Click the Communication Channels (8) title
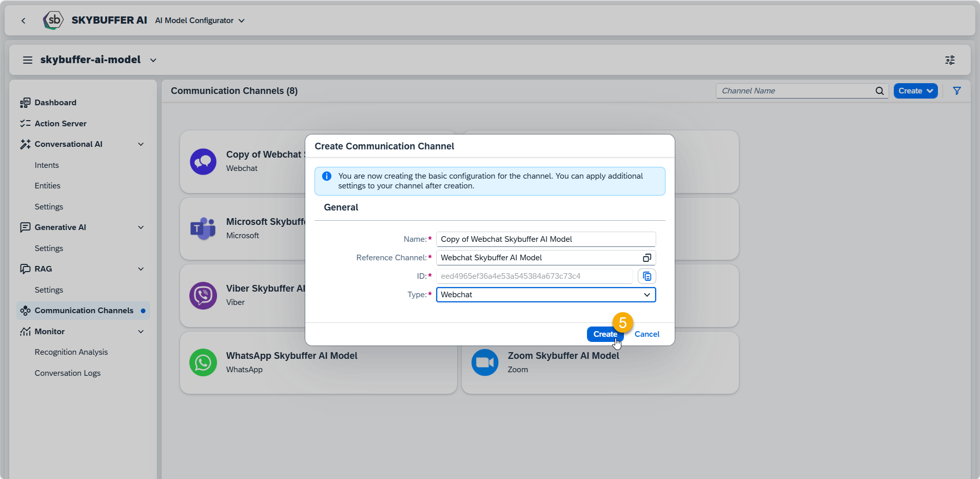This screenshot has height=479, width=980. point(234,91)
